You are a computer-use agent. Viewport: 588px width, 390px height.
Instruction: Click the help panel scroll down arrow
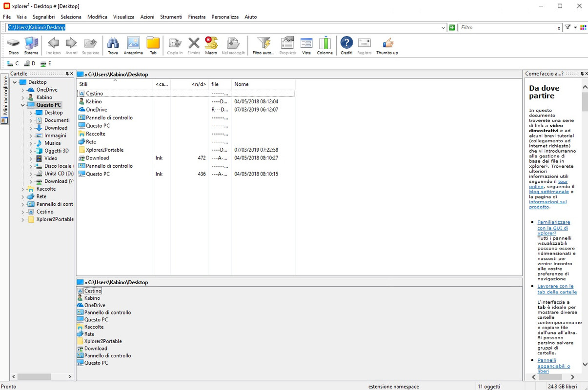click(x=585, y=365)
